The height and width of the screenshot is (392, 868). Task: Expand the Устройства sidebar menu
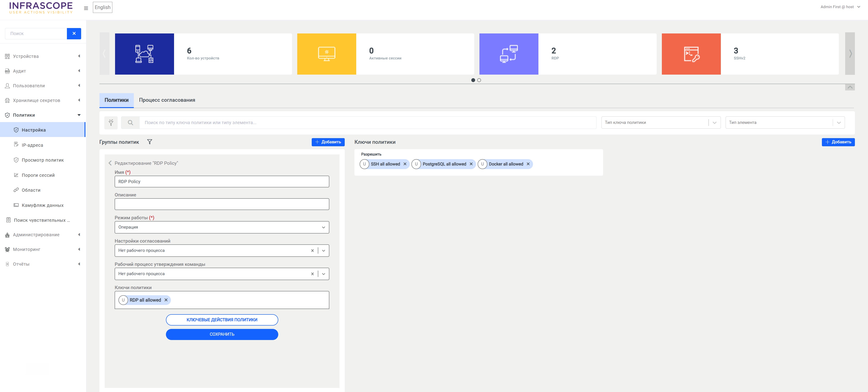(x=26, y=56)
